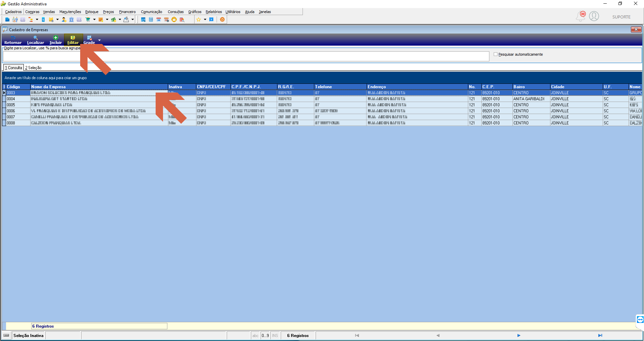
Task: Open the person with coin toolbar icon
Action: pos(64,20)
